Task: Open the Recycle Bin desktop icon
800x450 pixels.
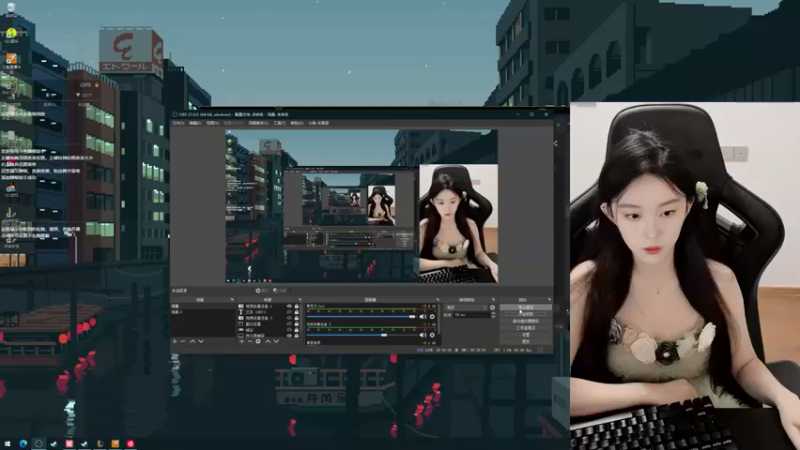Action: pyautogui.click(x=11, y=9)
